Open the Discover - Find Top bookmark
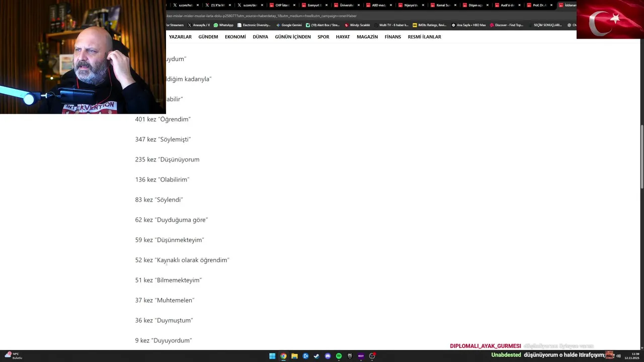 (x=507, y=25)
